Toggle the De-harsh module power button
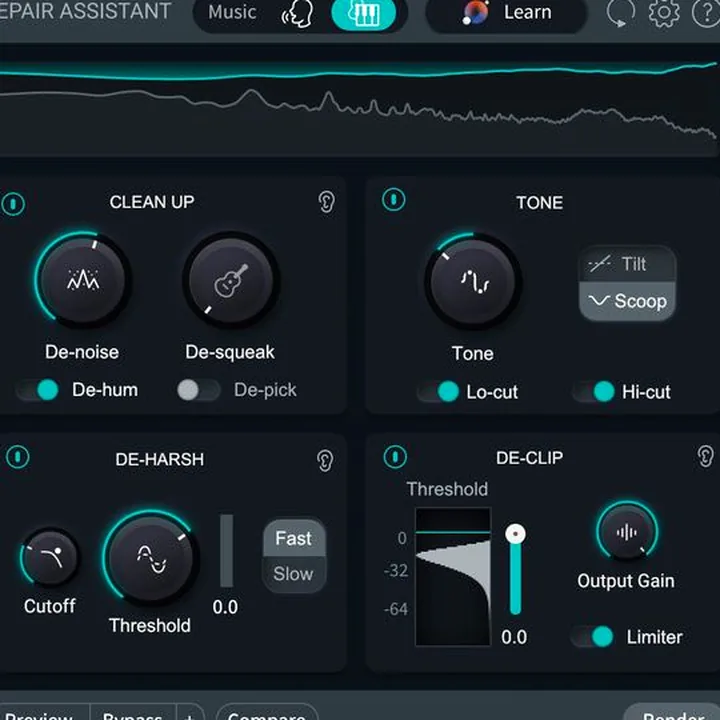This screenshot has width=720, height=720. click(17, 457)
